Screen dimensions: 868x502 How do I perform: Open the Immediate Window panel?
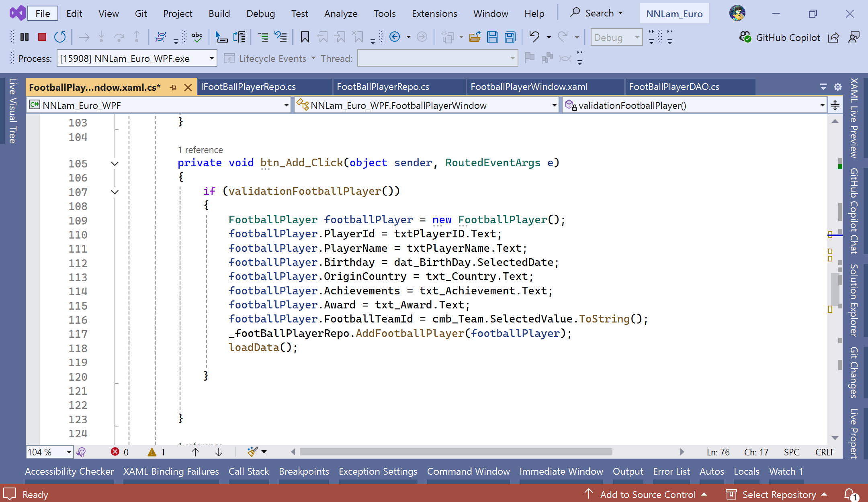561,471
